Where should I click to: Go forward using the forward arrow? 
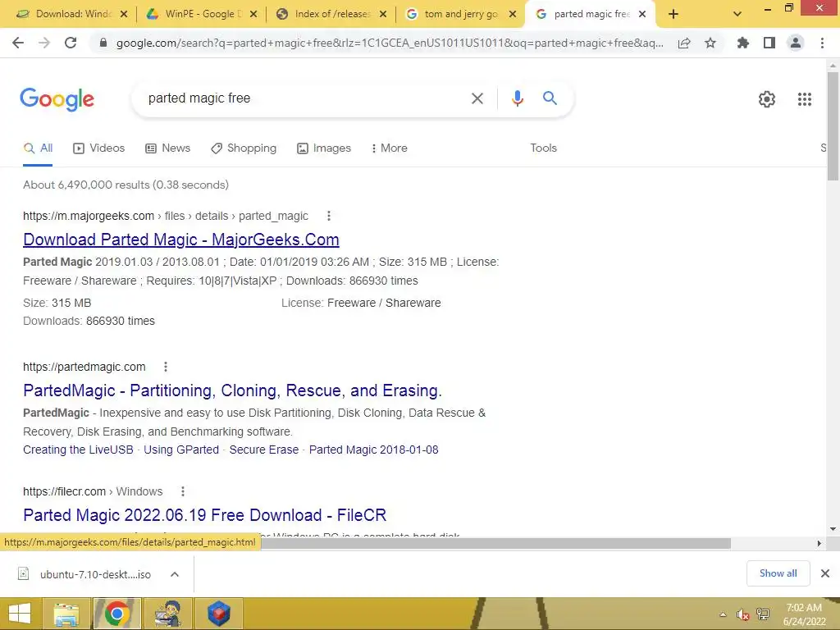click(x=44, y=43)
